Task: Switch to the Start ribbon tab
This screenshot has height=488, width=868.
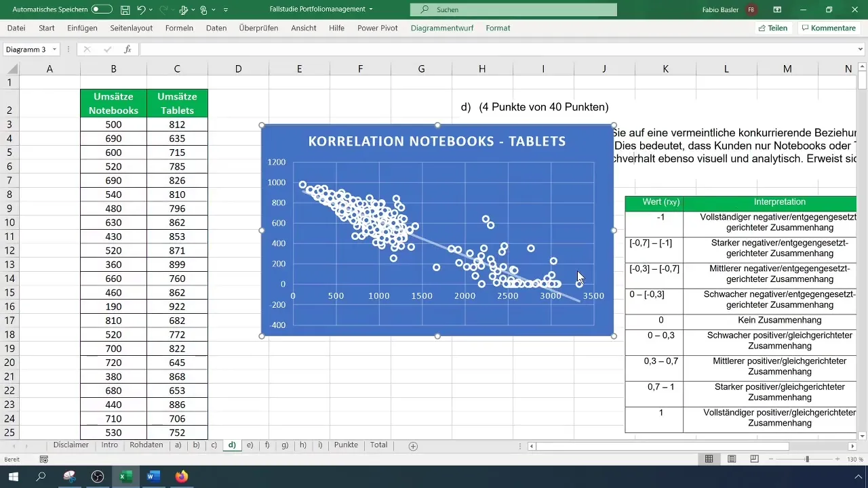Action: click(47, 28)
